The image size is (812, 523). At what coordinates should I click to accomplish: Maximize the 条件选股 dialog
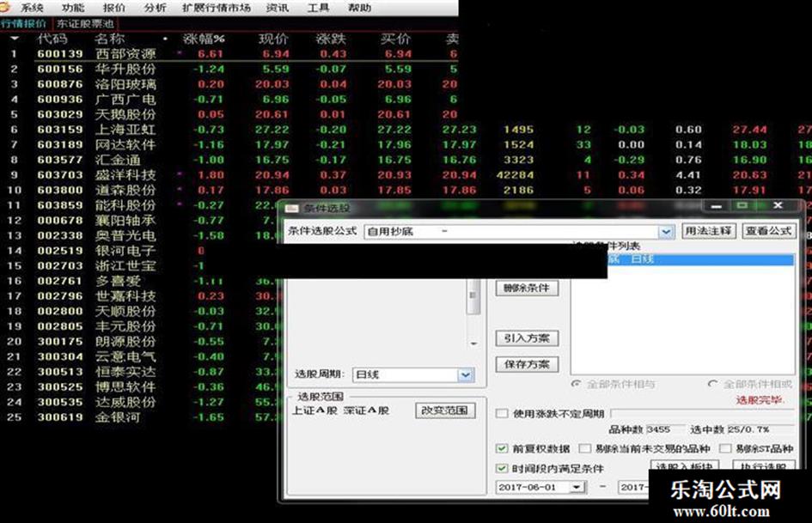(742, 205)
